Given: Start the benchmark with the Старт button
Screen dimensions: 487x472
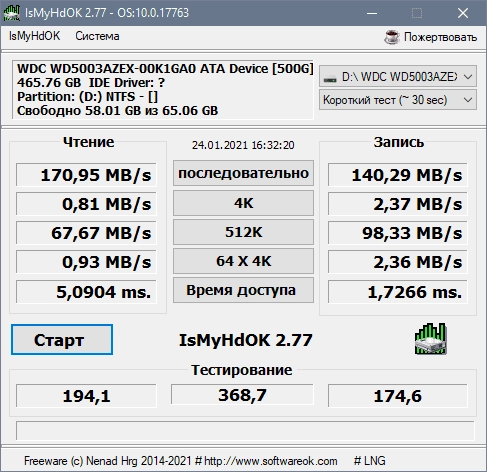Looking at the screenshot, I should (x=62, y=339).
